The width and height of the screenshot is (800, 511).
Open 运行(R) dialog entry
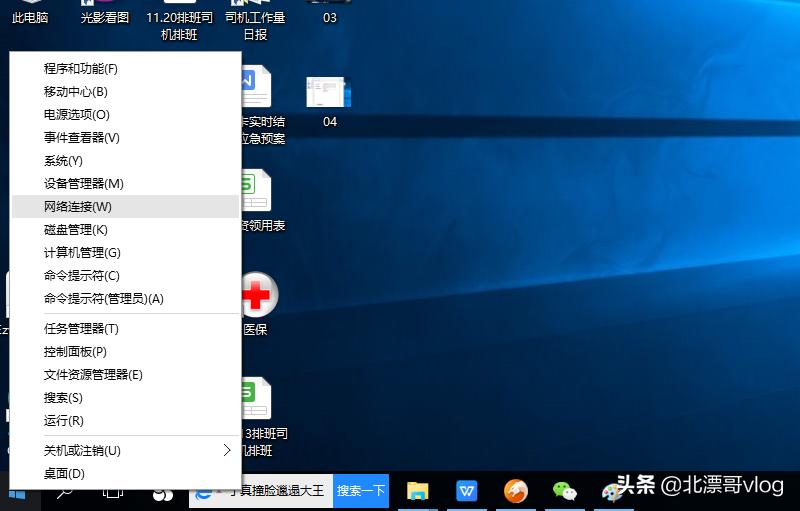click(125, 421)
